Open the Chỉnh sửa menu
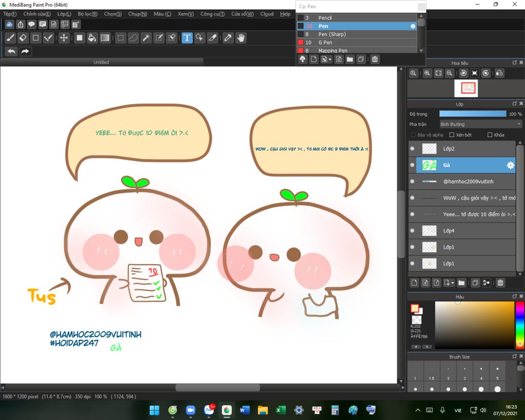The height and width of the screenshot is (420, 525). click(37, 14)
